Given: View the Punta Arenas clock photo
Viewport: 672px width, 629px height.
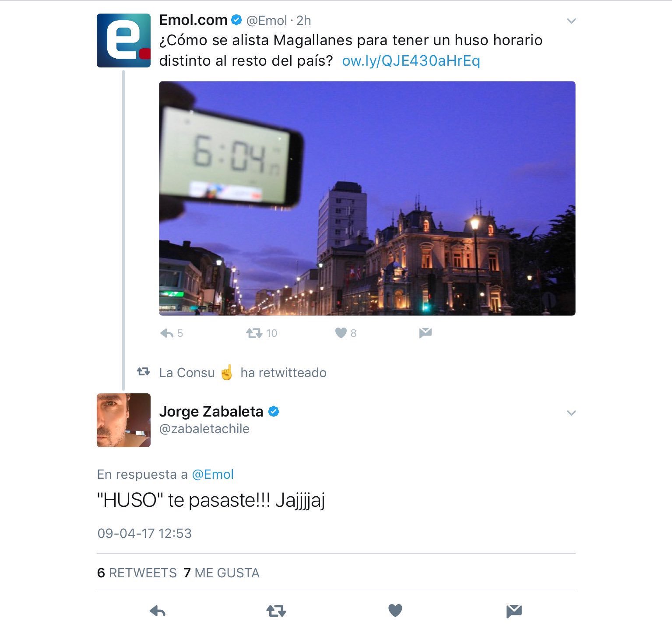Looking at the screenshot, I should (x=367, y=198).
